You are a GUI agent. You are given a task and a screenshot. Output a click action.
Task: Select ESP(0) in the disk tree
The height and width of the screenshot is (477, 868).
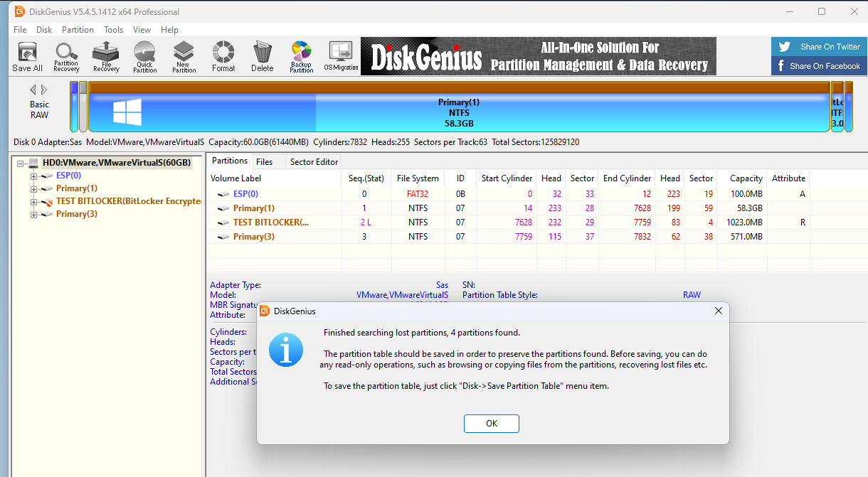tap(68, 176)
